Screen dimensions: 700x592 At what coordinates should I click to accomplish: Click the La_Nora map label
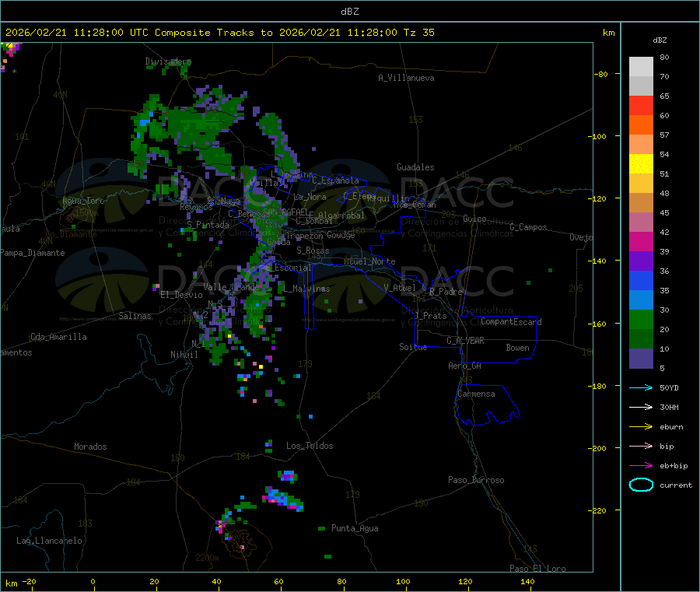[x=310, y=197]
